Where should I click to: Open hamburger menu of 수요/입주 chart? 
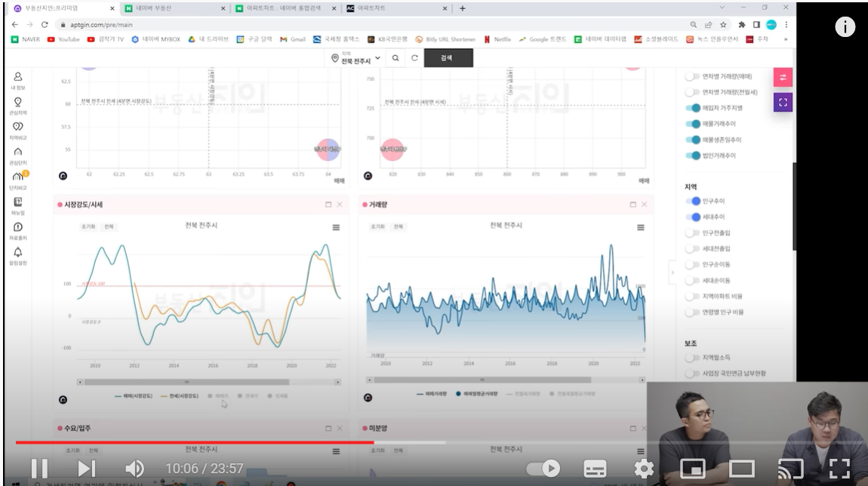(336, 451)
